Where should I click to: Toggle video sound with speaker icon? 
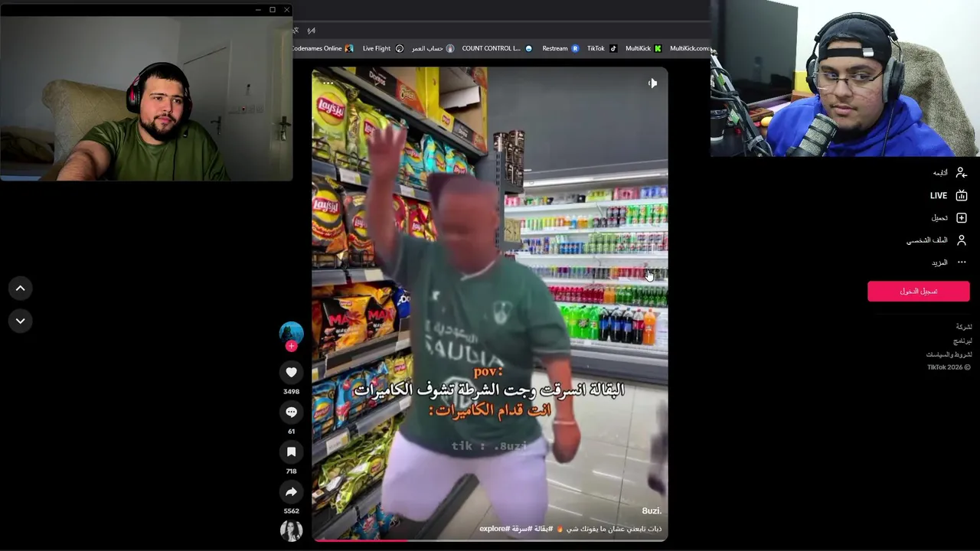click(x=652, y=83)
